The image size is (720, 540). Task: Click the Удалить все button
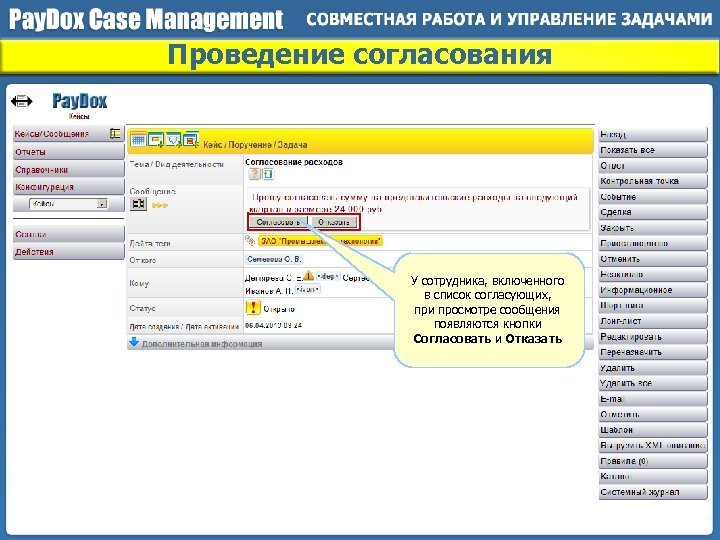pos(652,383)
